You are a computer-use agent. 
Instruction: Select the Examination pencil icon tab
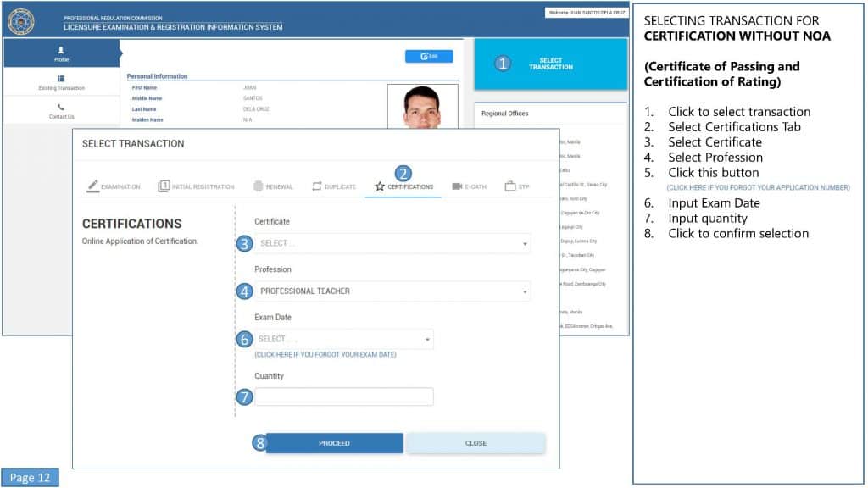point(93,186)
